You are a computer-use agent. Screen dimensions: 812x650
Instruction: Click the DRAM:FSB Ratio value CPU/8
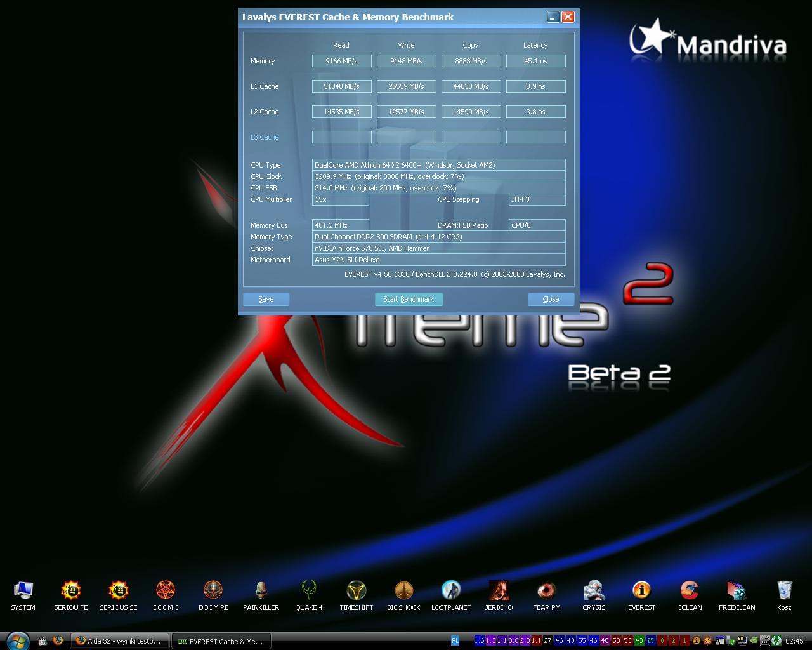coord(537,225)
